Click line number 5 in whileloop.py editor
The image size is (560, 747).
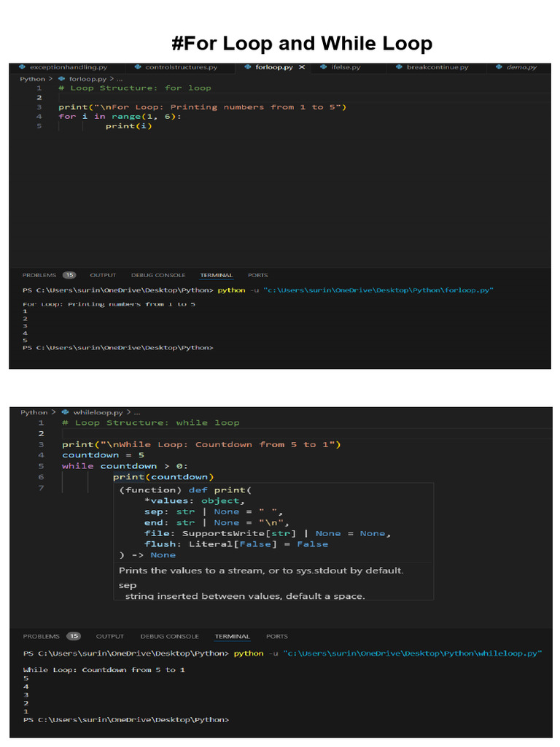(x=41, y=466)
